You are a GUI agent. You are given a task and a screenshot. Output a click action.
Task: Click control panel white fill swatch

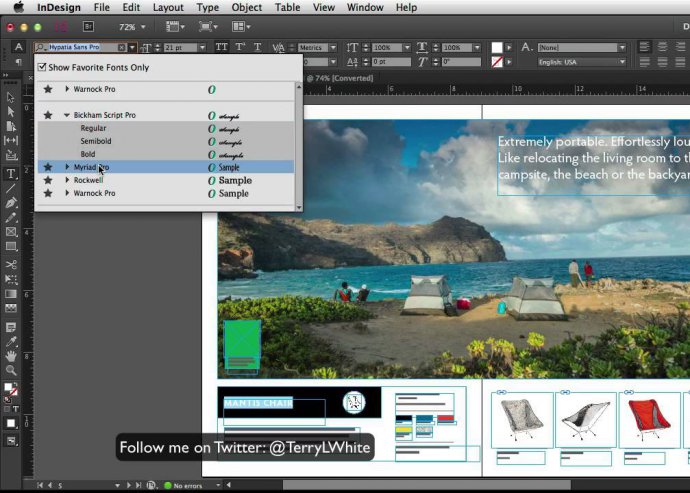(x=497, y=47)
